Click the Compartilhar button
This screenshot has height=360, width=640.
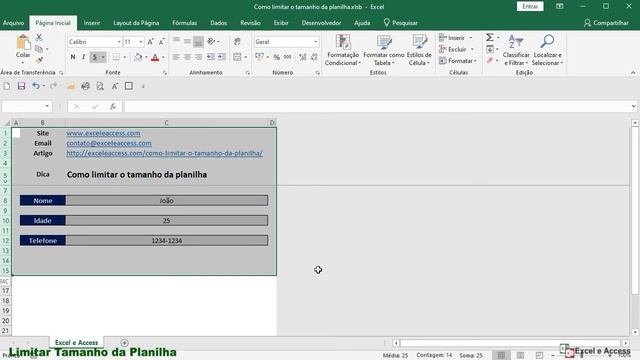pos(606,23)
